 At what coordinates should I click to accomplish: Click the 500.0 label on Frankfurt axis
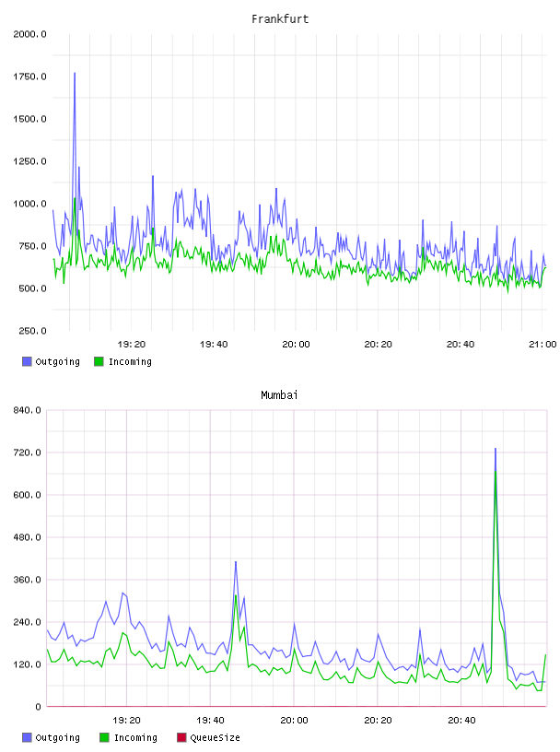[x=32, y=288]
